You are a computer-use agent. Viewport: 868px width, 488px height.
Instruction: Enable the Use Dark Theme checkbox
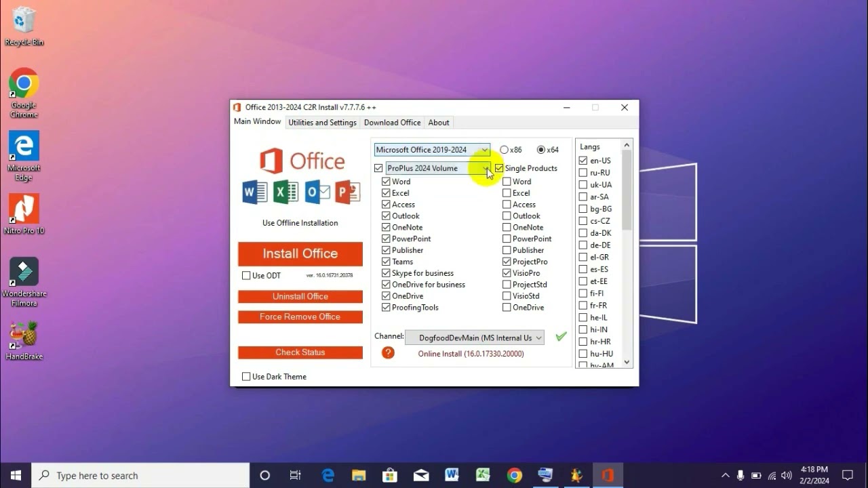pyautogui.click(x=246, y=376)
